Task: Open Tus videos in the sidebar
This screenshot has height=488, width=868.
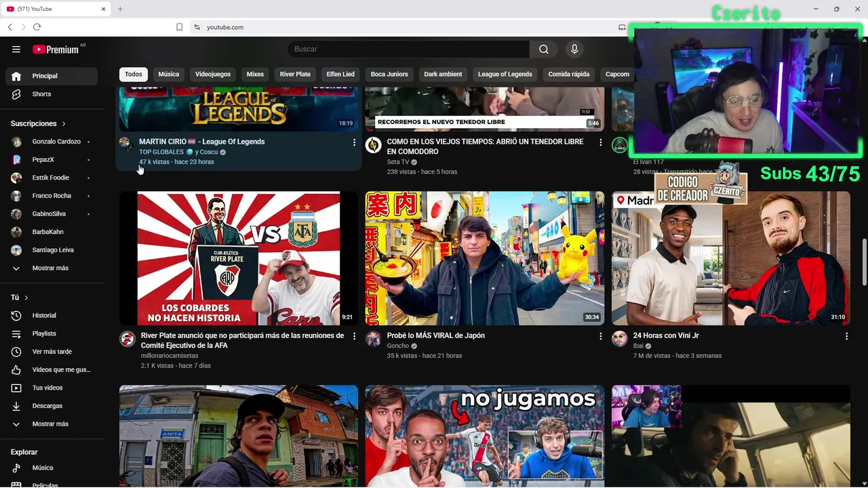Action: coord(52,388)
